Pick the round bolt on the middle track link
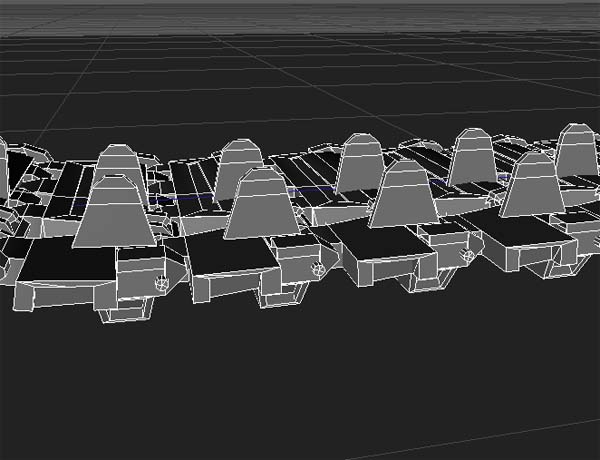 tap(316, 268)
